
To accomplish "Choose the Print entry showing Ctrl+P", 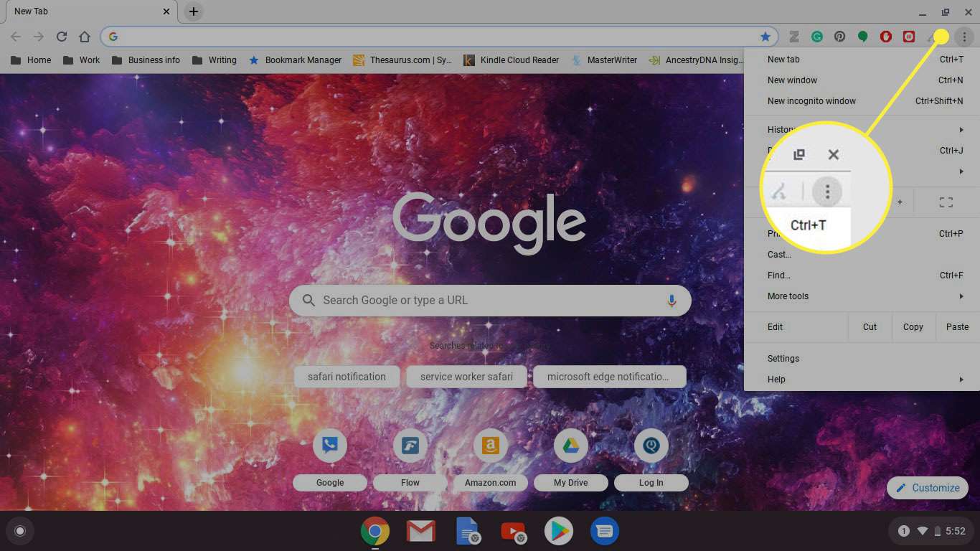I will (862, 234).
